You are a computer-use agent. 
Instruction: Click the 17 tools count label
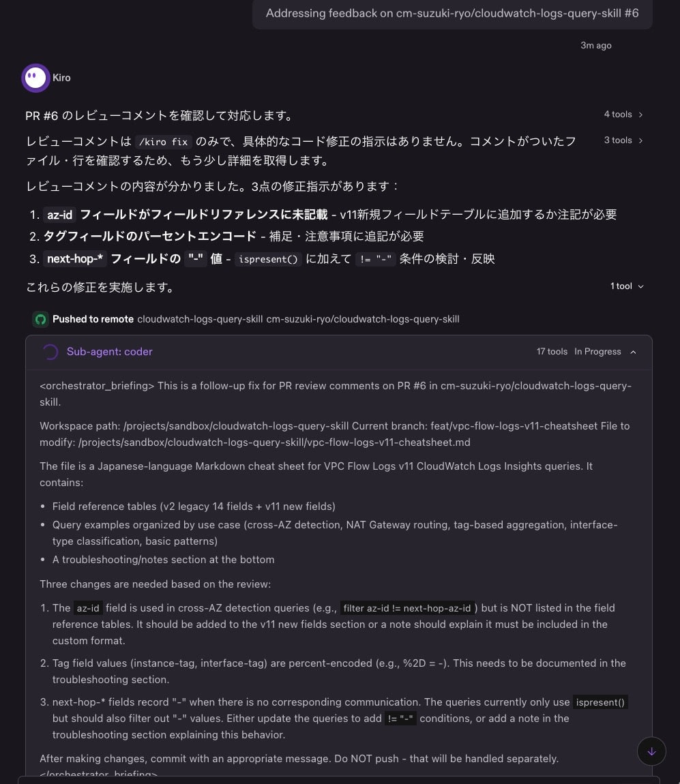point(552,352)
